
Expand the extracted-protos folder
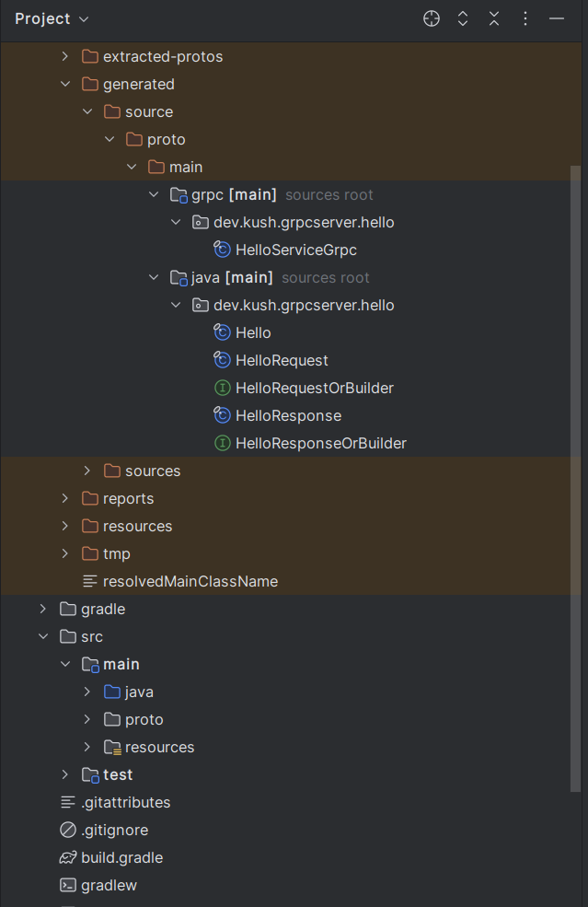tap(63, 56)
